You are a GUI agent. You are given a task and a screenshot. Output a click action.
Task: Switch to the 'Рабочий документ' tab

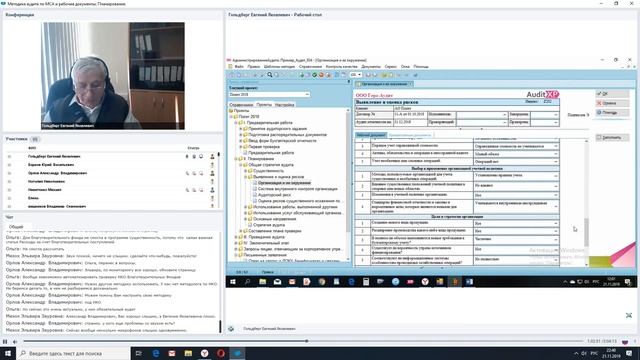tap(371, 135)
